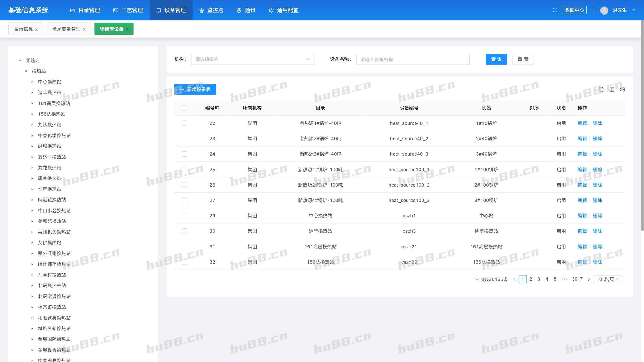
Task: Click the user avatar icon
Action: tap(604, 10)
